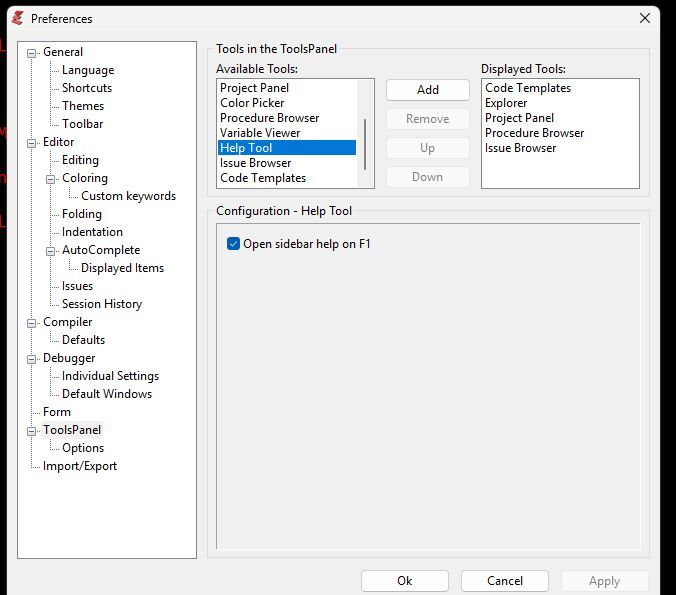Add the selected tool to Displayed Tools
676x595 pixels.
coord(428,90)
